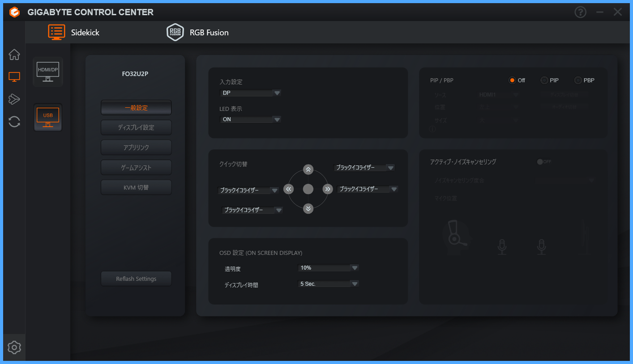Select the PBP radio button

[578, 80]
